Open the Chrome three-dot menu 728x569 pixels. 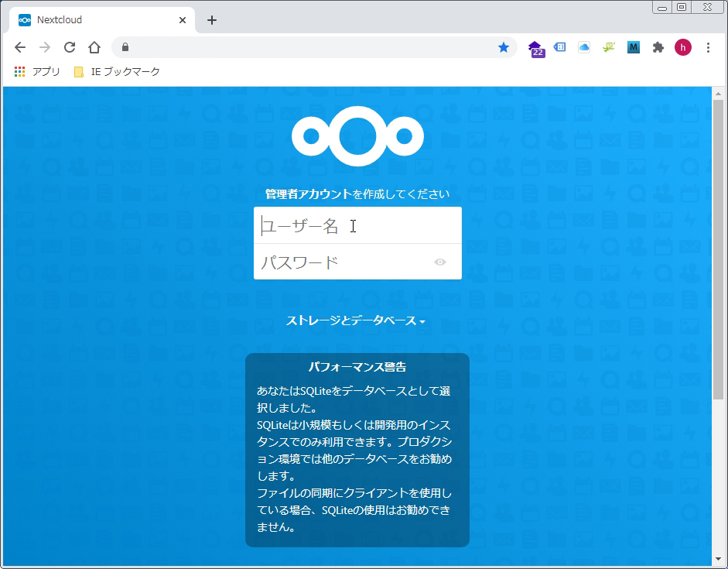708,47
